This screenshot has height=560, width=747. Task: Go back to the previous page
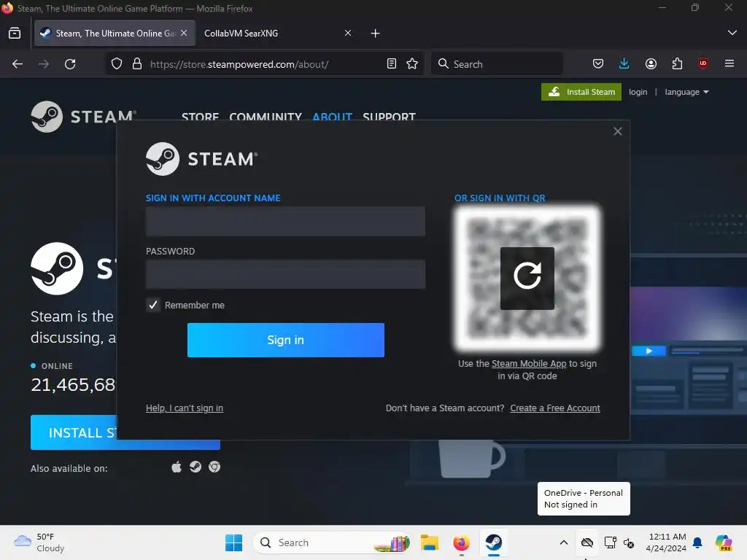18,64
